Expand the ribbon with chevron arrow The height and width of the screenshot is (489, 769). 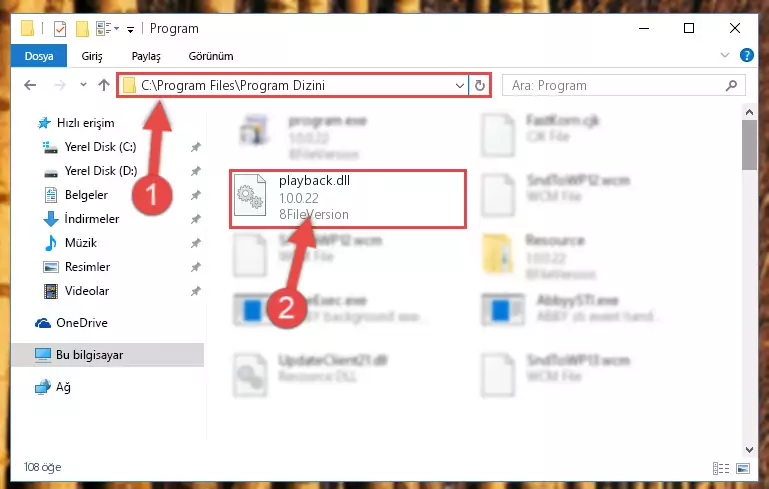(725, 55)
